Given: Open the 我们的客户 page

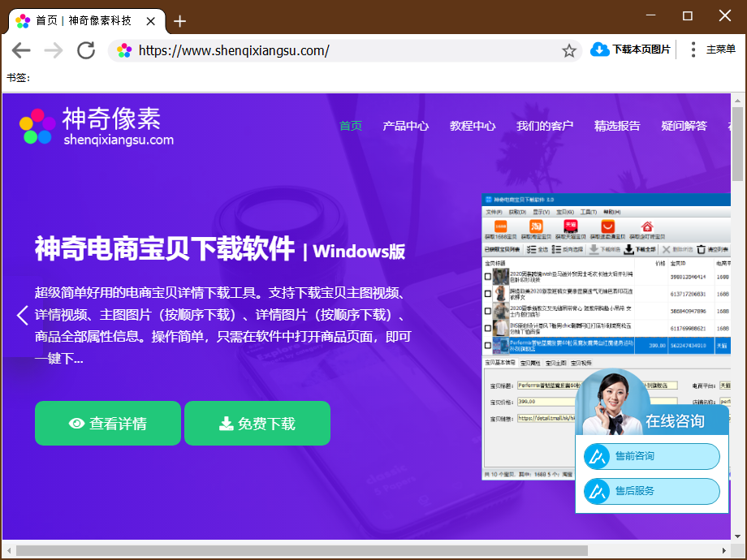Looking at the screenshot, I should [545, 126].
